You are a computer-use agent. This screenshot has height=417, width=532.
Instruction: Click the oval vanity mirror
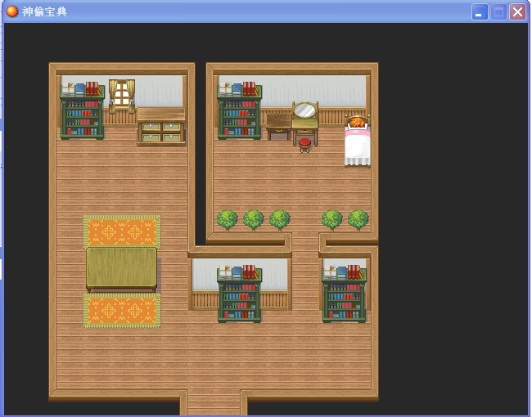[304, 110]
